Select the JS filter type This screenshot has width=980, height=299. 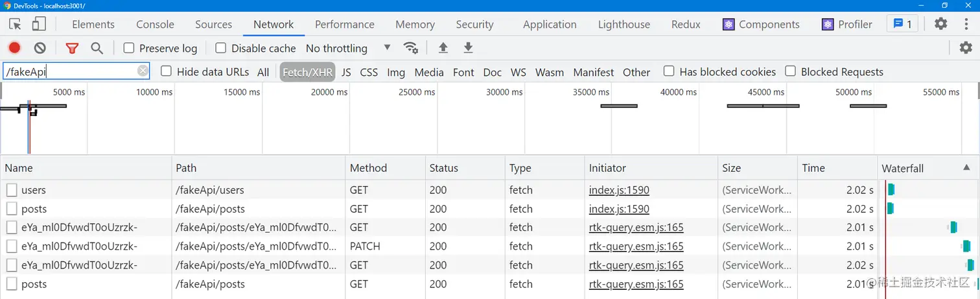[x=346, y=72]
